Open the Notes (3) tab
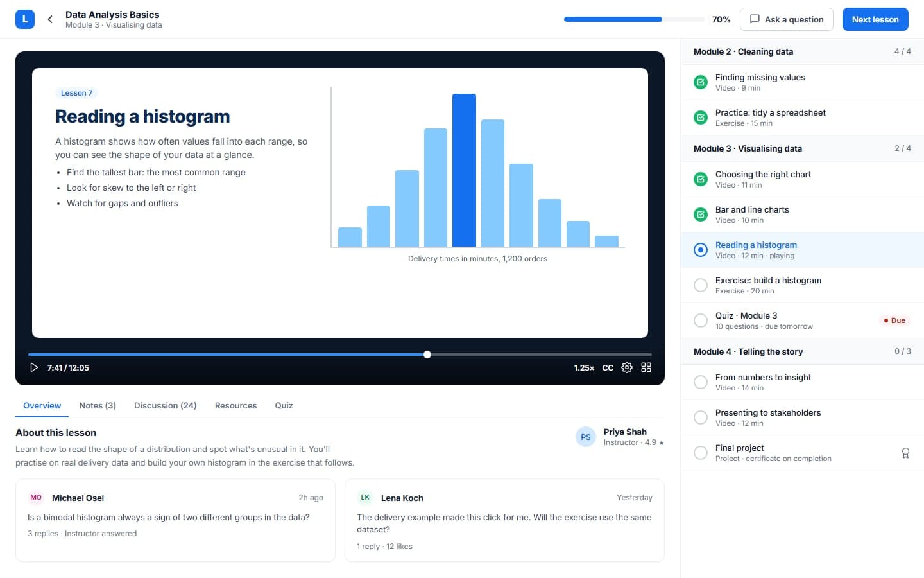The width and height of the screenshot is (924, 578). pos(98,405)
